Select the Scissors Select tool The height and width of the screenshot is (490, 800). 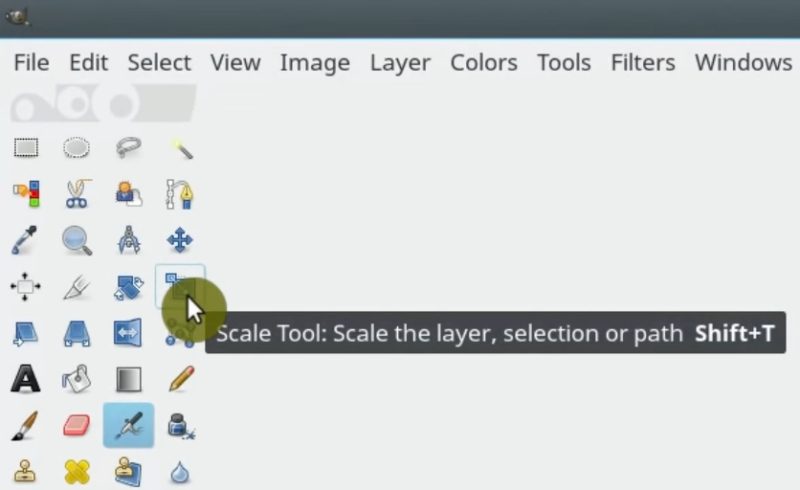(77, 193)
